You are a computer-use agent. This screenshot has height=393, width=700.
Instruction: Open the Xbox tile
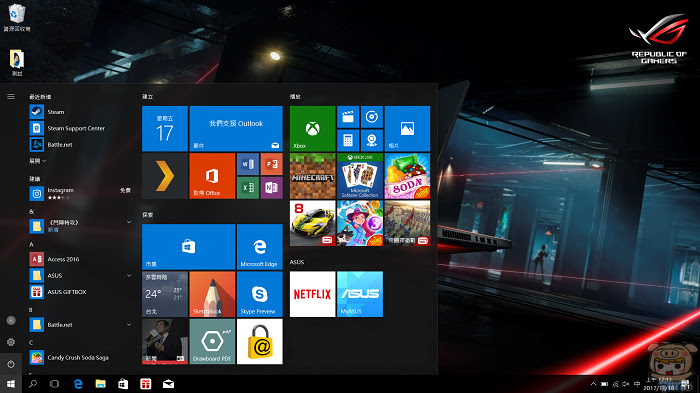click(312, 129)
